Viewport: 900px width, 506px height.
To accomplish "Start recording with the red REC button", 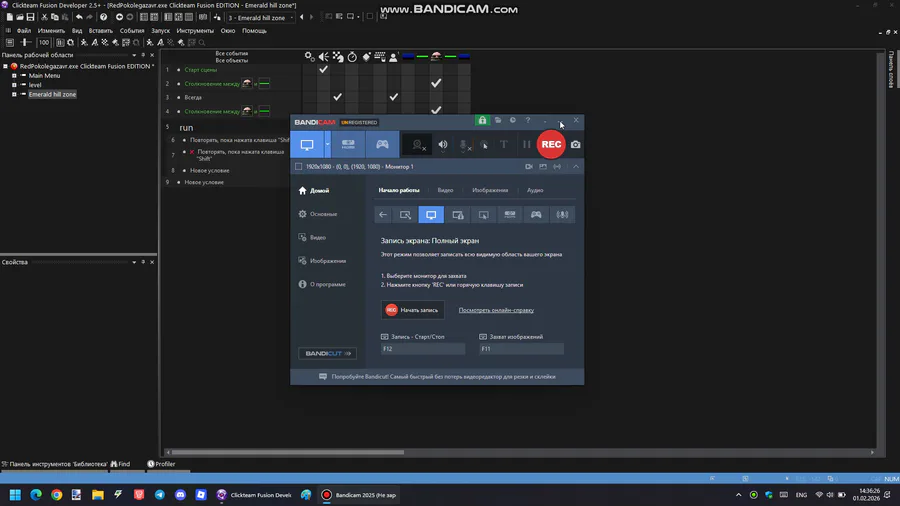I will [551, 144].
